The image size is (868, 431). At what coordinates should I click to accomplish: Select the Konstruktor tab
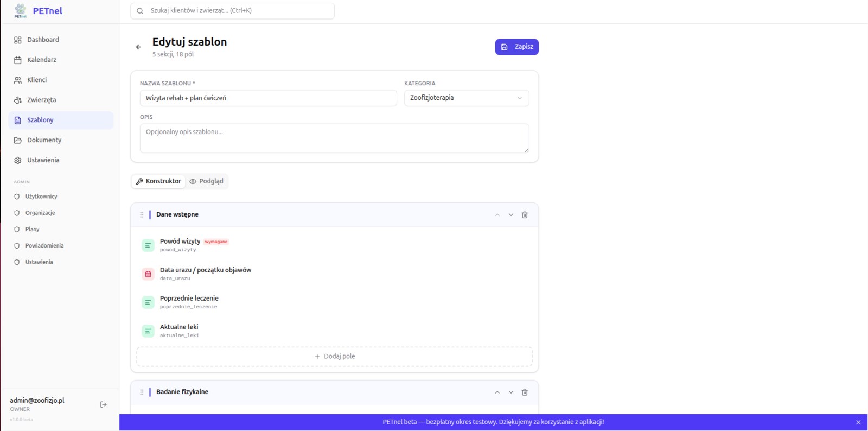(158, 181)
